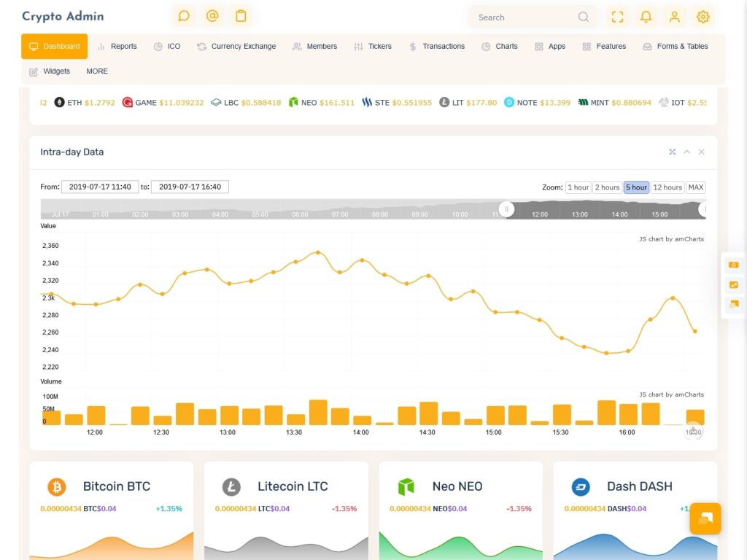This screenshot has width=747, height=560.
Task: Open settings with the gear icon
Action: (x=703, y=17)
